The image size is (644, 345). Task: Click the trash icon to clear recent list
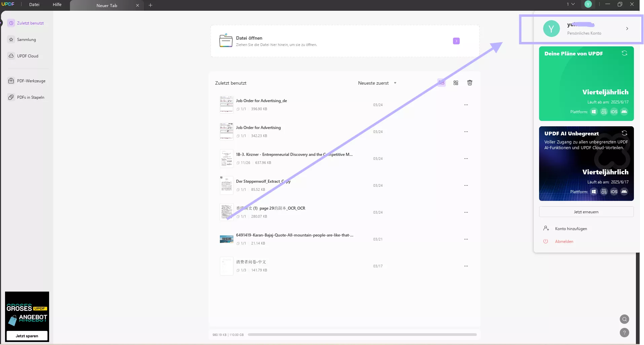pyautogui.click(x=470, y=83)
